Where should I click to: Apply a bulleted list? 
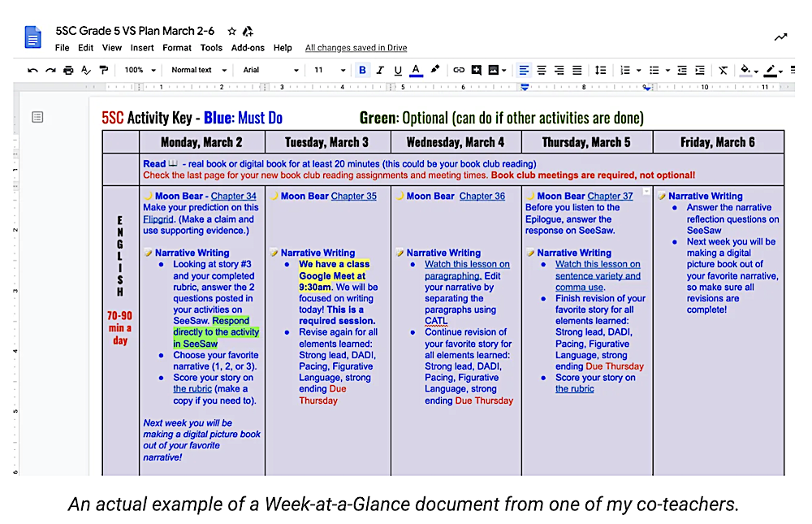654,70
